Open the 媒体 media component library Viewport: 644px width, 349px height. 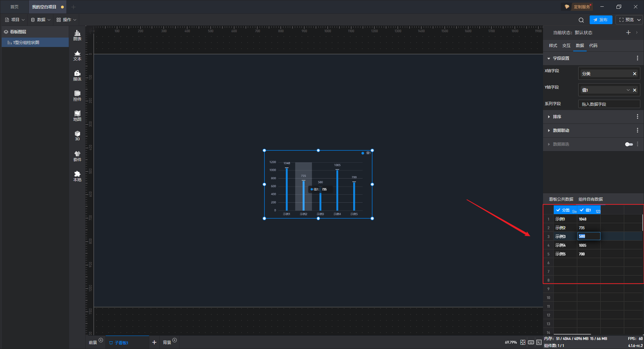coord(77,76)
